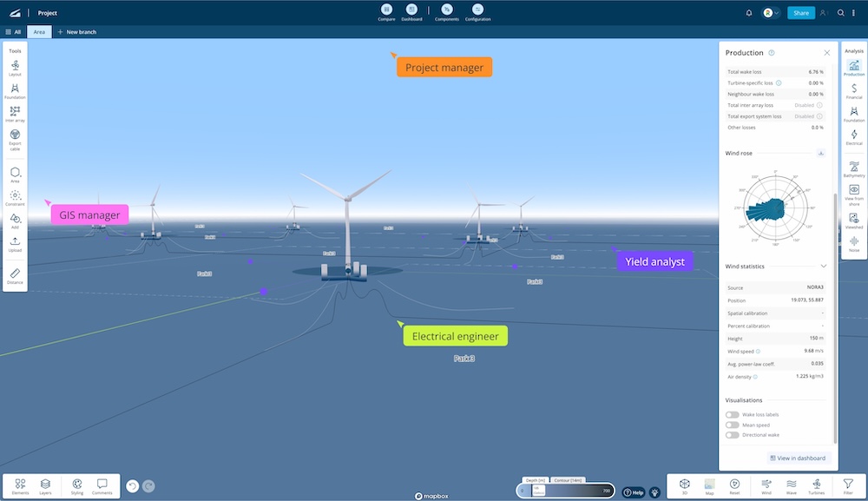Switch to Map view mode
This screenshot has height=501, width=868.
709,486
